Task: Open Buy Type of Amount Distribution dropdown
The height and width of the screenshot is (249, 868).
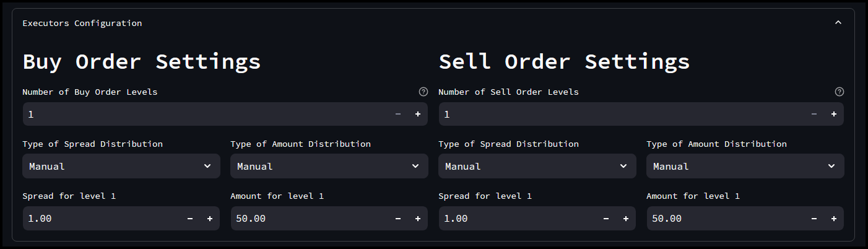Action: (x=329, y=166)
